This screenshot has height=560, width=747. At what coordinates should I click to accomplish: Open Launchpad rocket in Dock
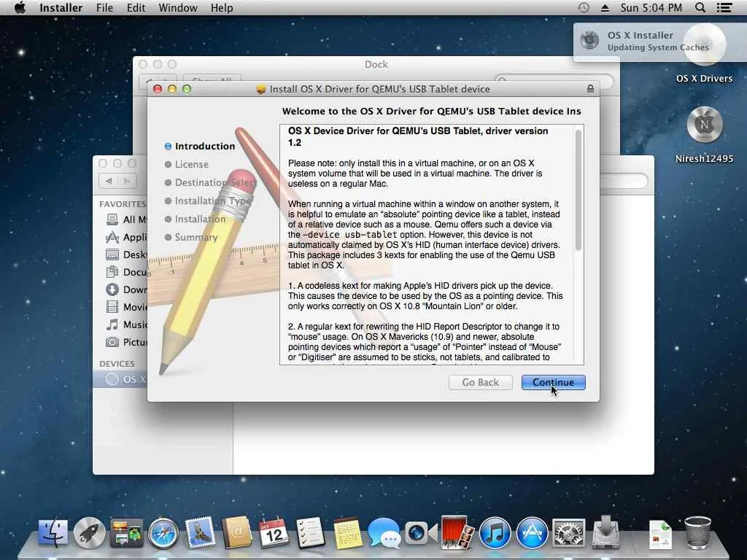(x=90, y=532)
